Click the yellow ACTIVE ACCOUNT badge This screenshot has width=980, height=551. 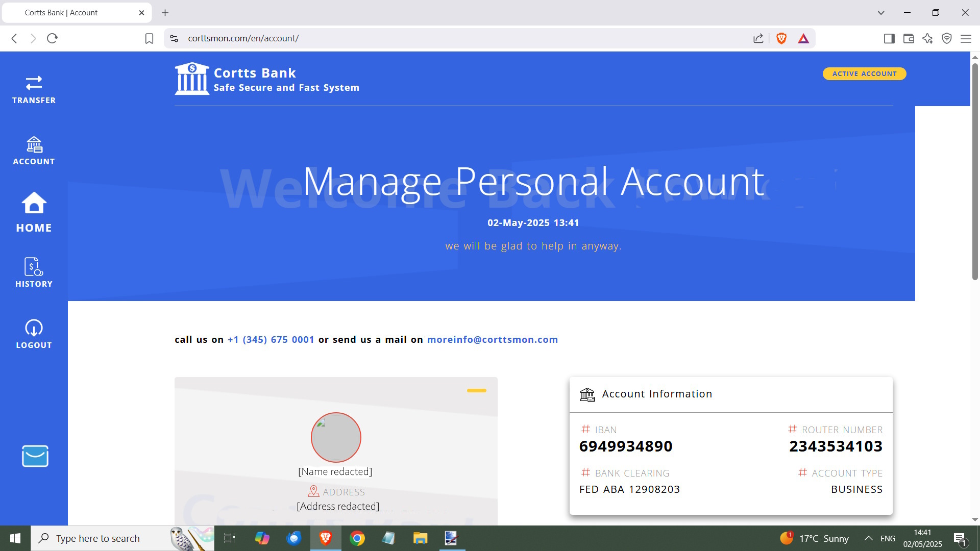(x=864, y=74)
